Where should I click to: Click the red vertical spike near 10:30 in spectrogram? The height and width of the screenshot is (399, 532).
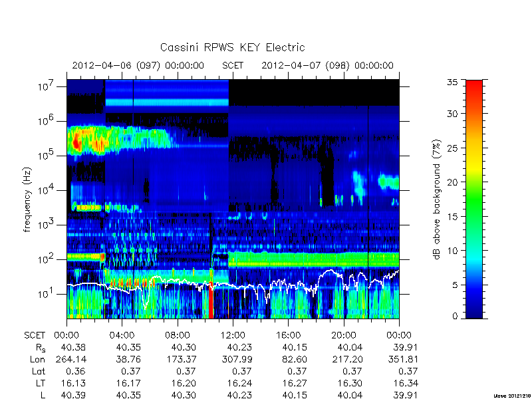pos(211,301)
